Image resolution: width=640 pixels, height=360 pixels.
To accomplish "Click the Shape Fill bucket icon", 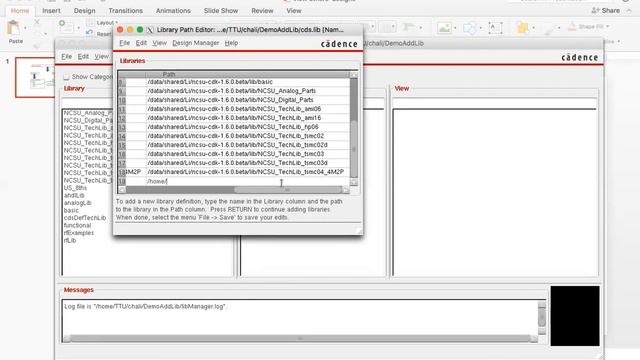I will coord(572,27).
